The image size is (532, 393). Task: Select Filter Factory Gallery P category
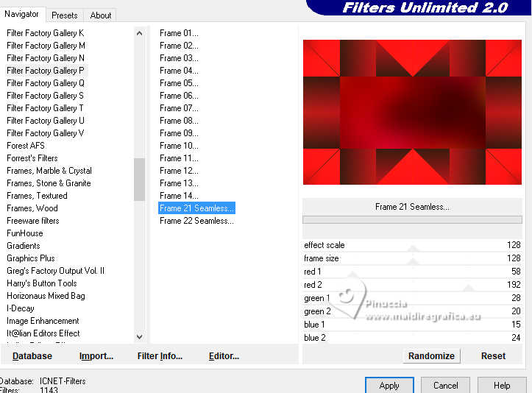(x=46, y=71)
